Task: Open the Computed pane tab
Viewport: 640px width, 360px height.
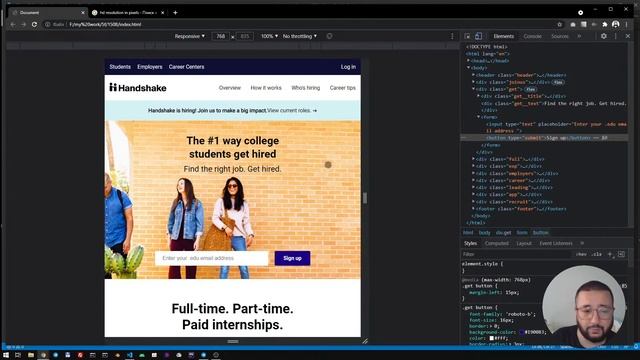Action: 497,243
